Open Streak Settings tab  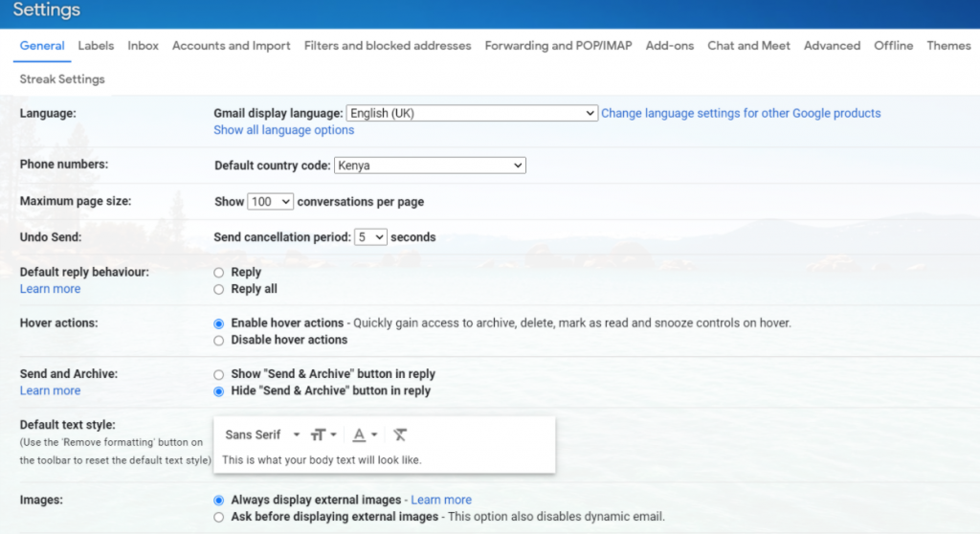(62, 79)
